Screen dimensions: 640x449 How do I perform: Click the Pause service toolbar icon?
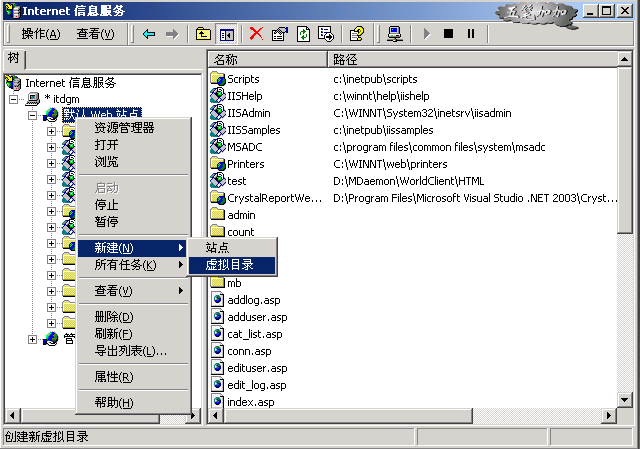(x=471, y=34)
